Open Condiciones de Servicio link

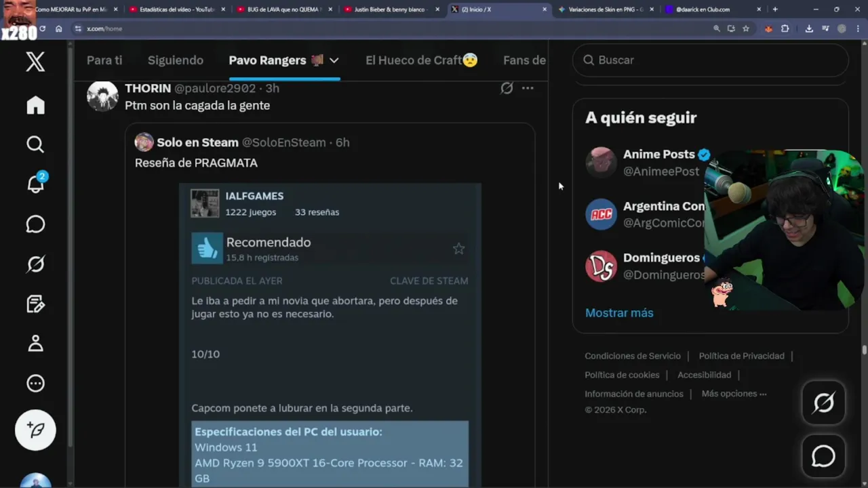coord(633,356)
